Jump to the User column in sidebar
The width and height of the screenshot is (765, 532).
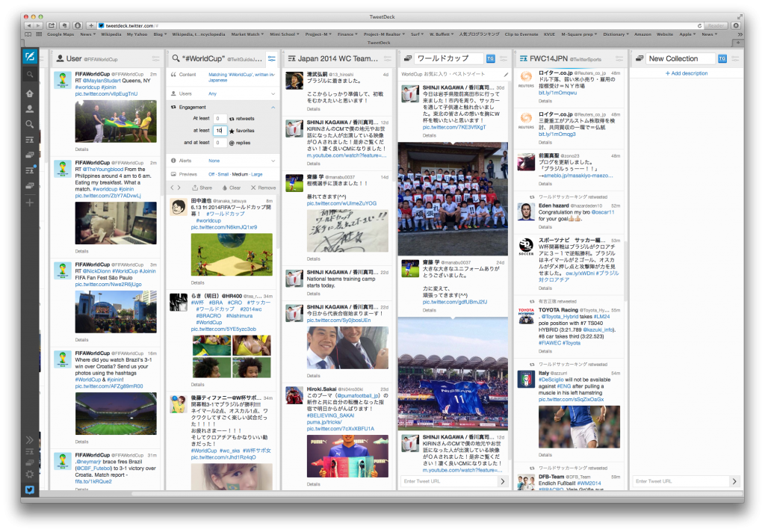30,108
